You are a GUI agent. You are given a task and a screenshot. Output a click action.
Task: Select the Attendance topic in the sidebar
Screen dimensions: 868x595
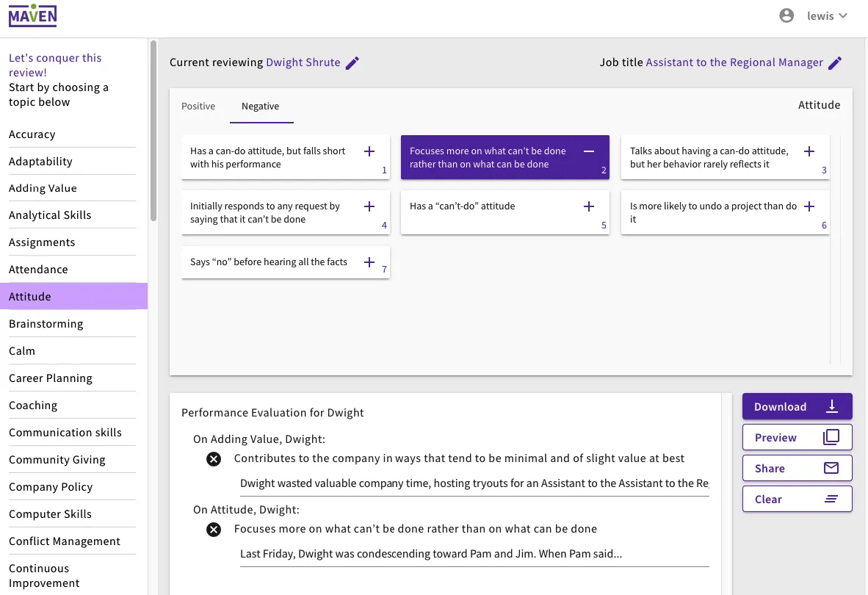pos(38,269)
